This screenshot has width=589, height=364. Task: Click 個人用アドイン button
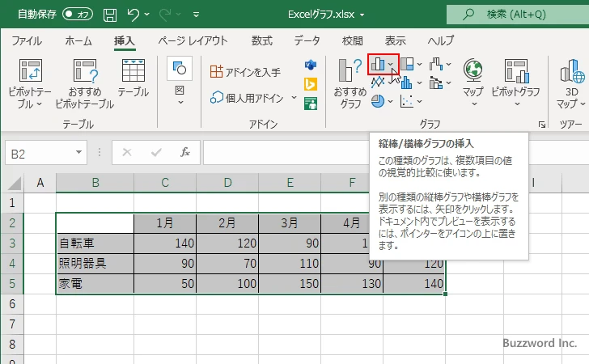pyautogui.click(x=248, y=98)
